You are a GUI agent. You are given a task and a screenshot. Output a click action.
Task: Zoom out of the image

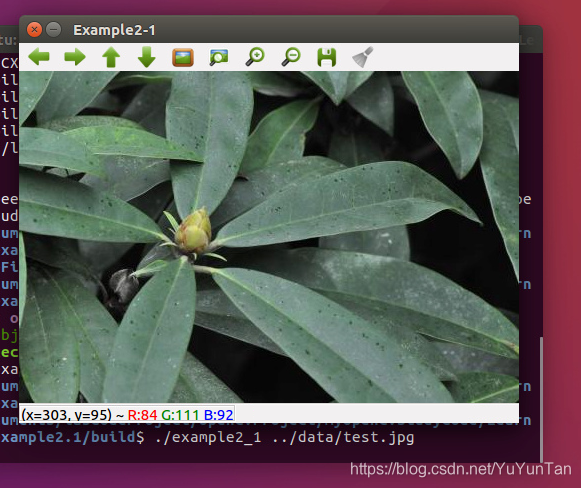[291, 57]
